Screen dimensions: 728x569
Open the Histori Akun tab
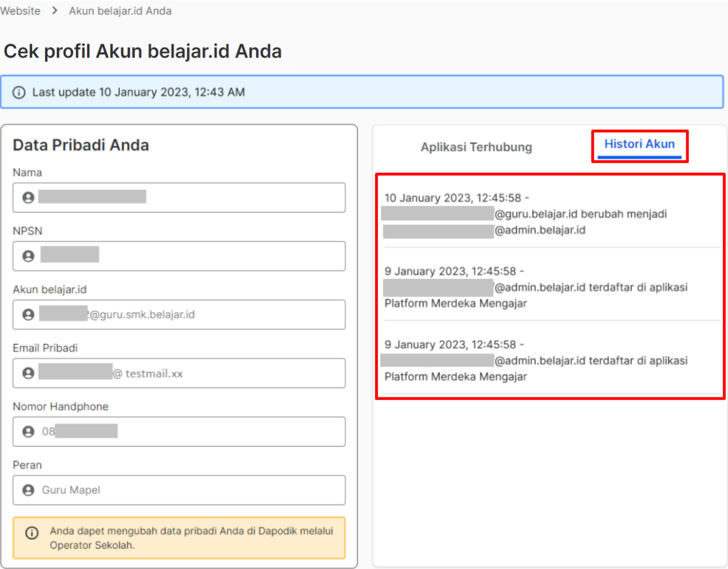639,144
